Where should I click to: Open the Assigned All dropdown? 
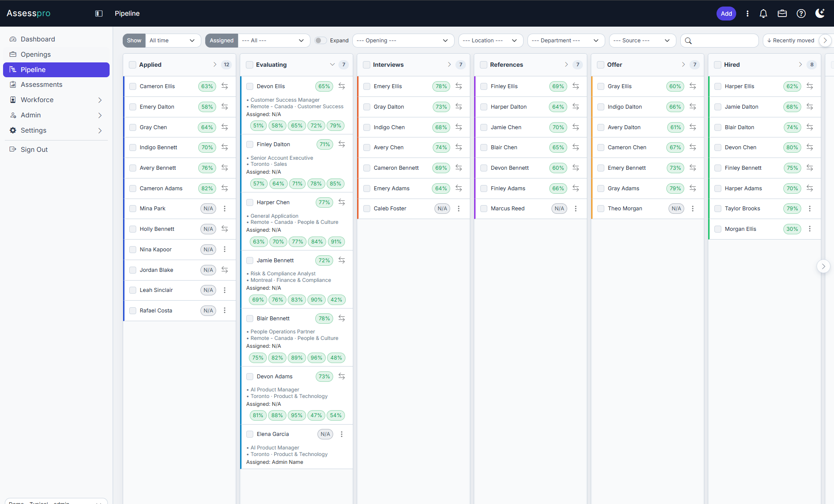click(x=274, y=41)
